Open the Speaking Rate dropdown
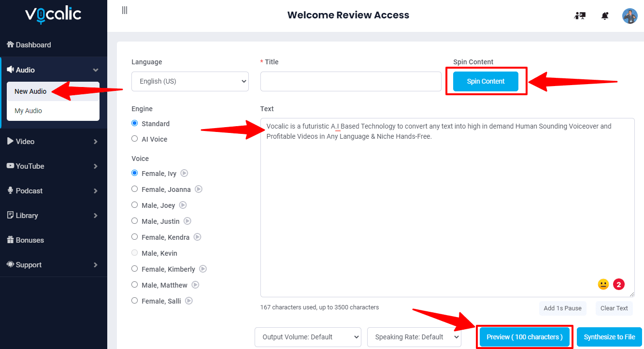The height and width of the screenshot is (349, 644). click(x=414, y=337)
